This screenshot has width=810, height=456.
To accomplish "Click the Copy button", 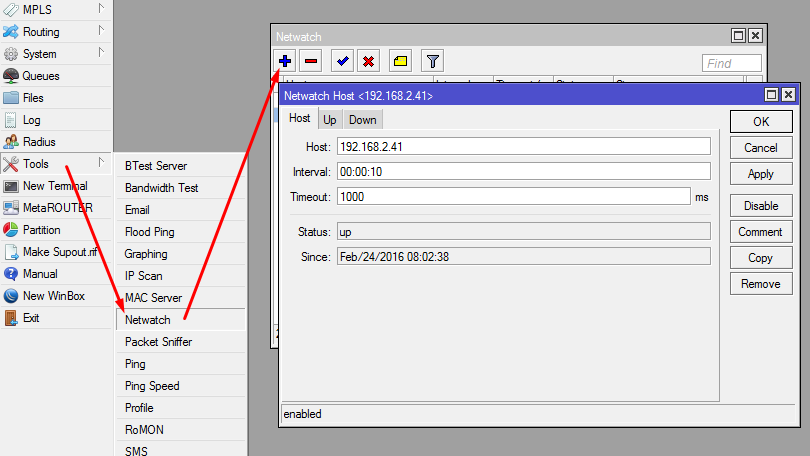I will [x=761, y=258].
